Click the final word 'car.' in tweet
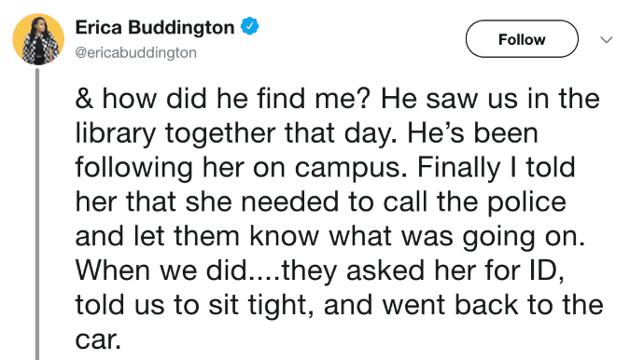 click(99, 339)
